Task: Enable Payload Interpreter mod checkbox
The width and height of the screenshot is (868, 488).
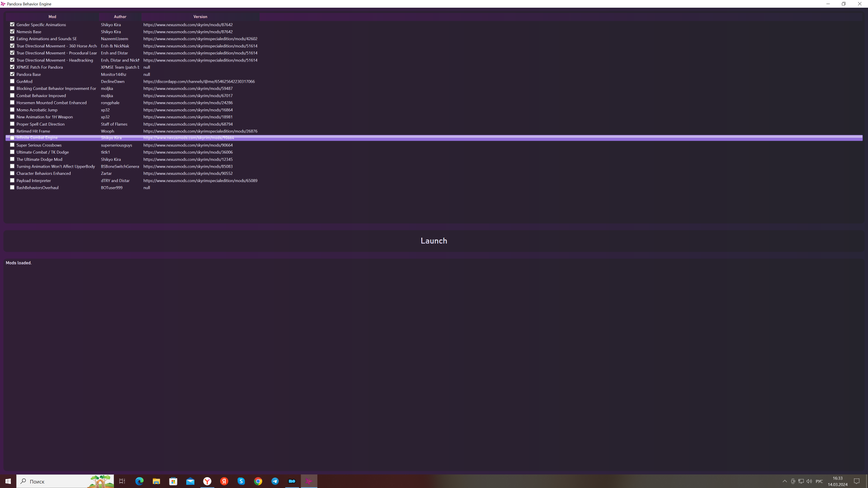Action: click(x=12, y=180)
